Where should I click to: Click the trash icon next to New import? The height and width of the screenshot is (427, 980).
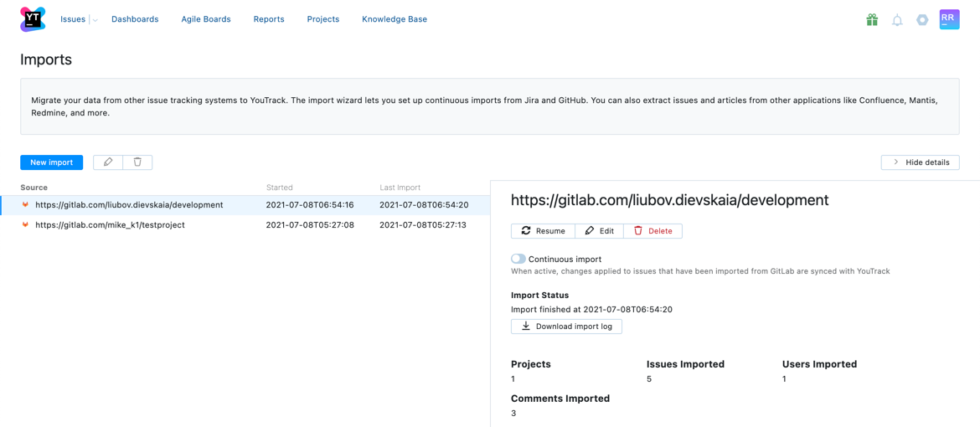(x=137, y=162)
